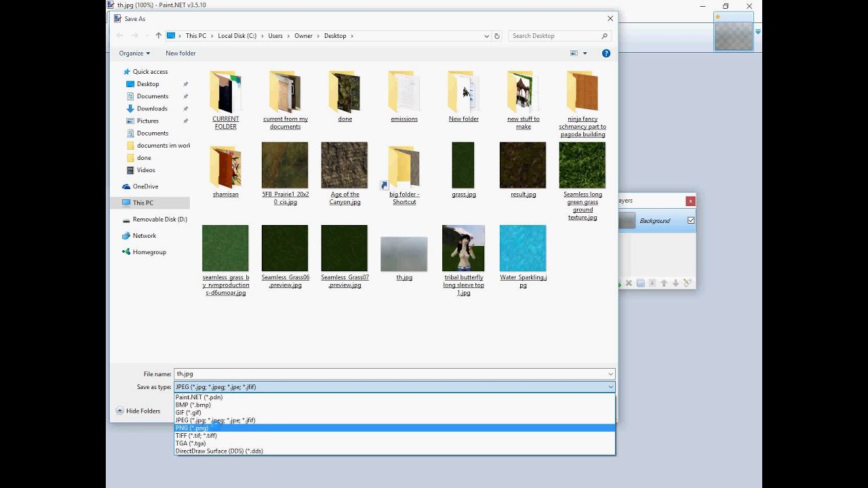
Task: Click Duplicate Layer icon in Layers panel
Action: pos(640,283)
